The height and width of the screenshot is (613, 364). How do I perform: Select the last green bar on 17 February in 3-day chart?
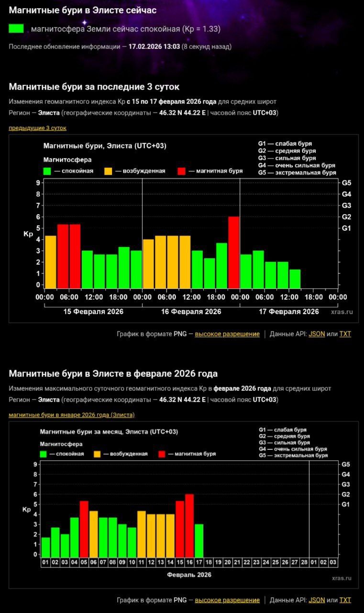tap(295, 279)
